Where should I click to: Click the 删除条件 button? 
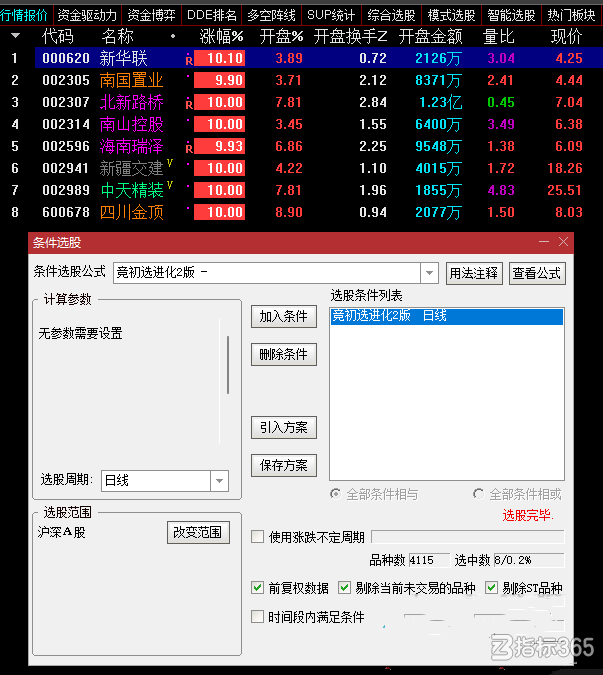pyautogui.click(x=284, y=354)
